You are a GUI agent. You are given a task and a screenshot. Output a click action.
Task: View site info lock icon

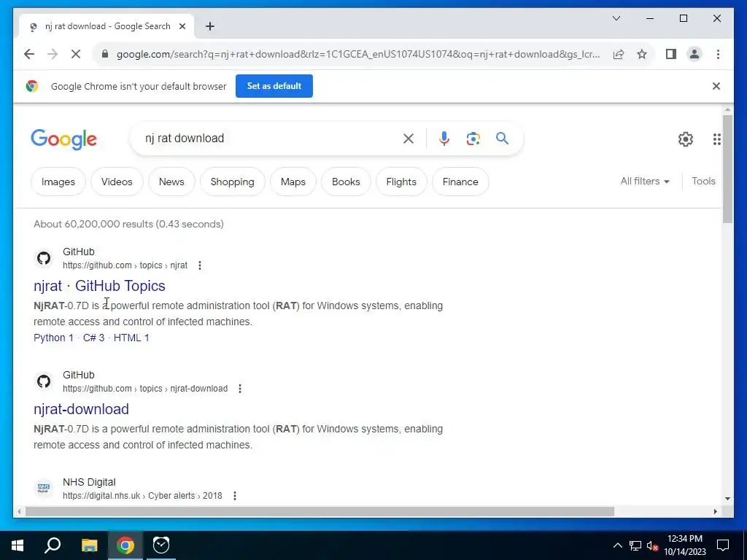(105, 54)
